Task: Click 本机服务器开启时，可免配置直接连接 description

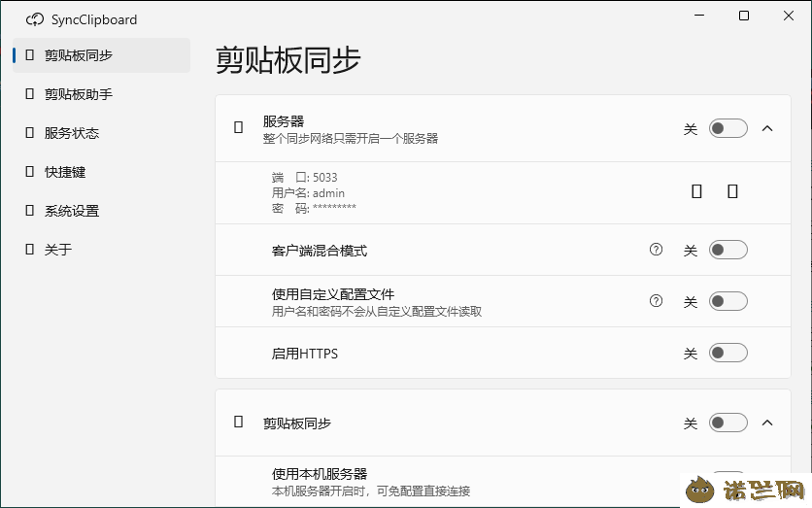Action: [371, 491]
